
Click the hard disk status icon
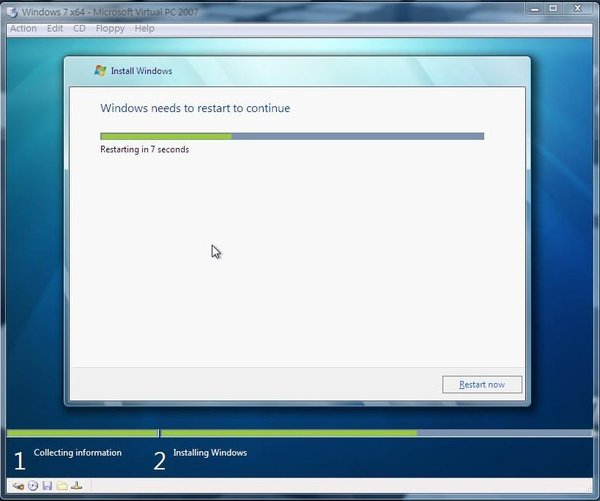(18, 486)
